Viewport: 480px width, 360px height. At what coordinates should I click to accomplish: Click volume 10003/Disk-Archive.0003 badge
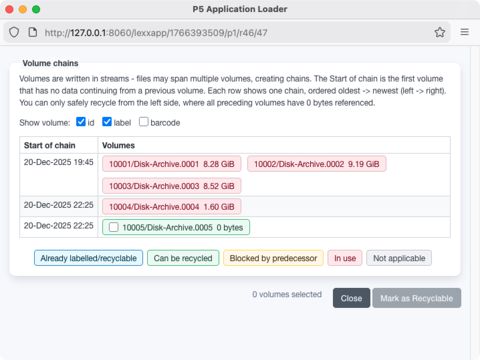[172, 186]
